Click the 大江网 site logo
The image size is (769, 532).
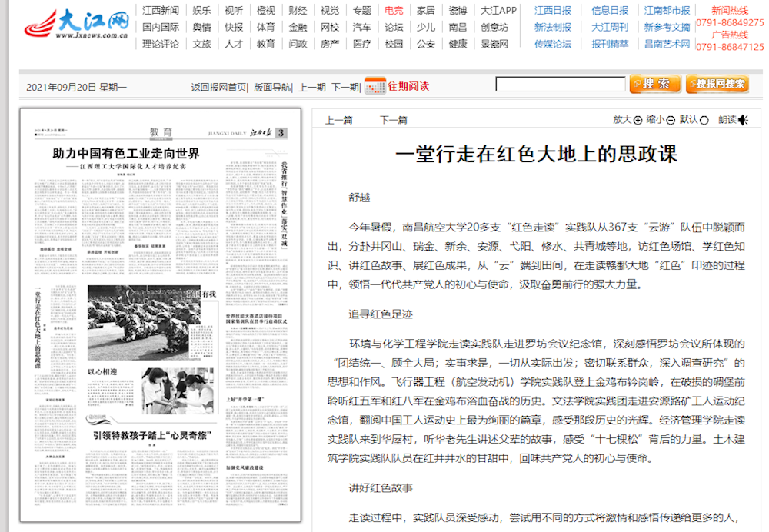point(77,25)
